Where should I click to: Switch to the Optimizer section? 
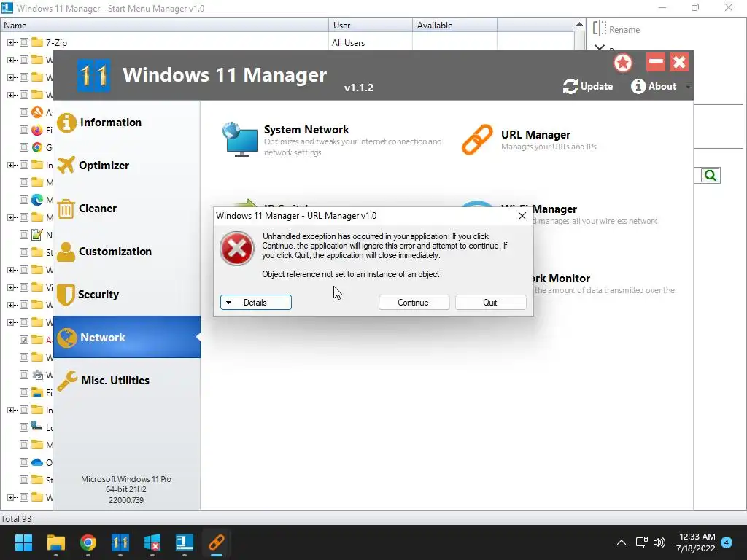(127, 166)
